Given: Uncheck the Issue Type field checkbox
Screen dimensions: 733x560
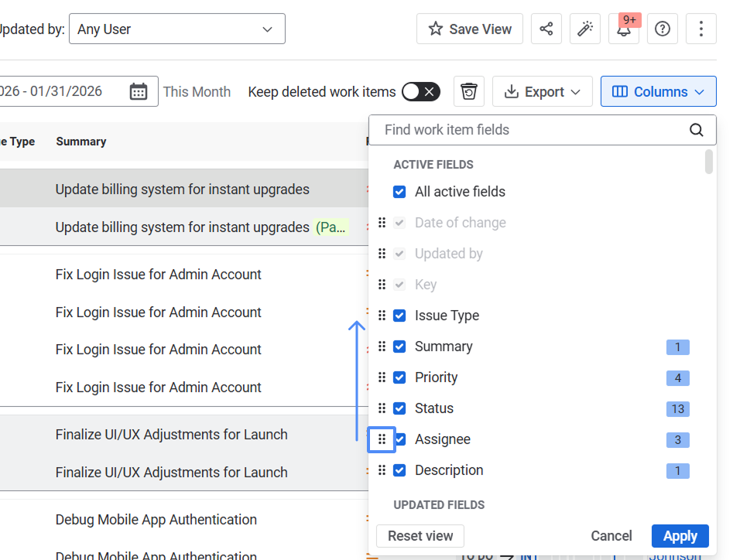Looking at the screenshot, I should point(399,316).
